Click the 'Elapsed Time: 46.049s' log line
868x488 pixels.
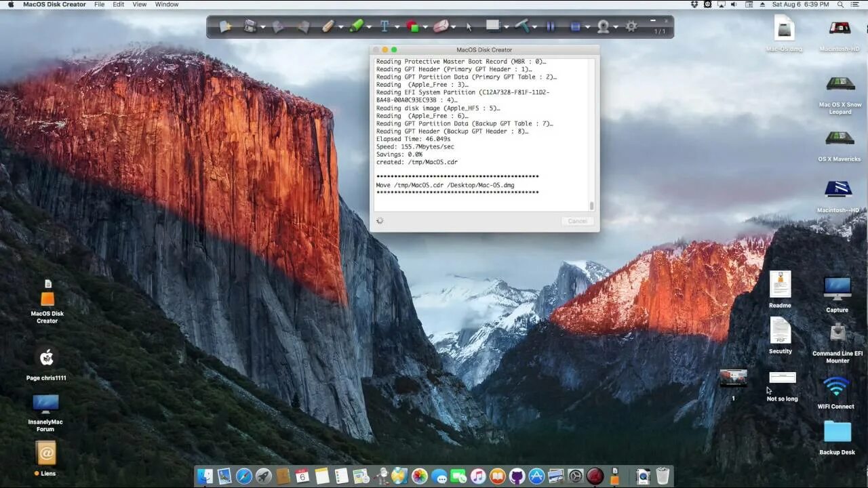click(414, 139)
